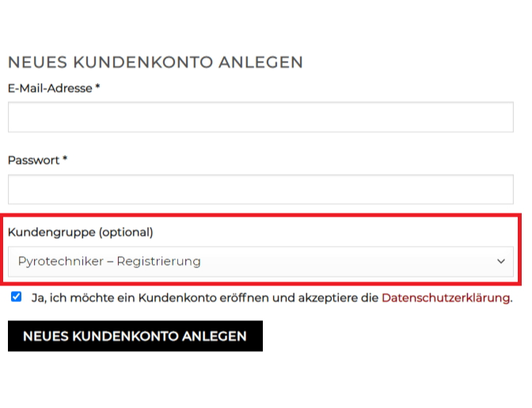This screenshot has height=408, width=532.
Task: Click the 'Kundengruppe (optional)' label
Action: [81, 232]
